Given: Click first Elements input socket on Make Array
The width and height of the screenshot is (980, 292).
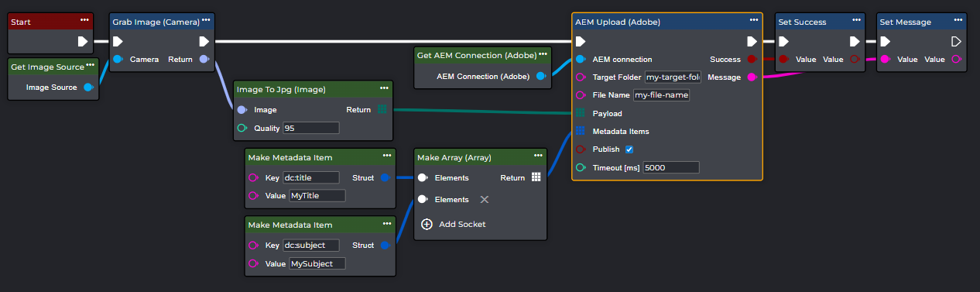Looking at the screenshot, I should [423, 177].
